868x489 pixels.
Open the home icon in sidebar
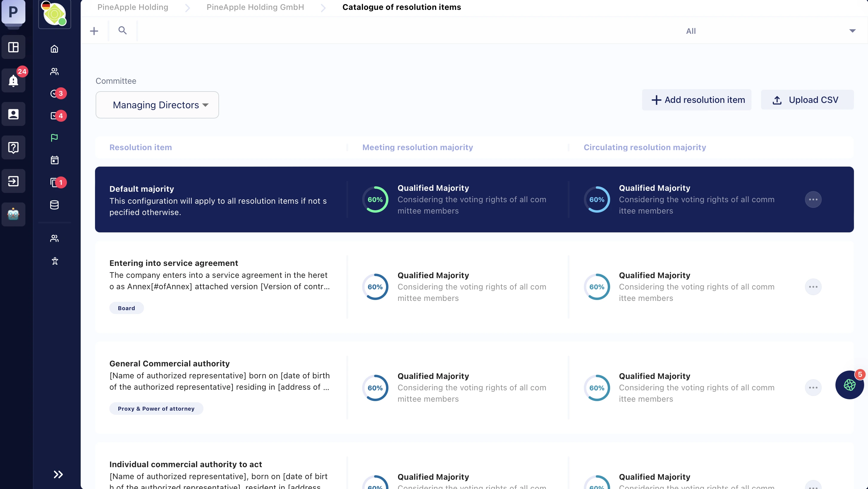(x=54, y=49)
